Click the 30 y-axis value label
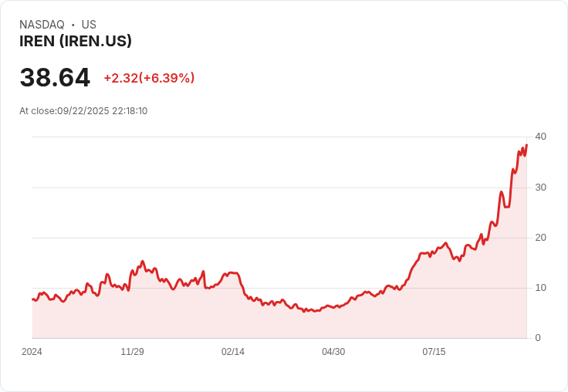Image resolution: width=568 pixels, height=392 pixels. point(540,188)
